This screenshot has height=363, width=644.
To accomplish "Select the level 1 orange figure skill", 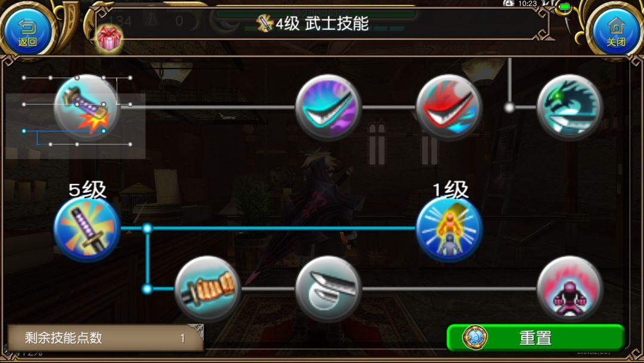I will pos(449,229).
